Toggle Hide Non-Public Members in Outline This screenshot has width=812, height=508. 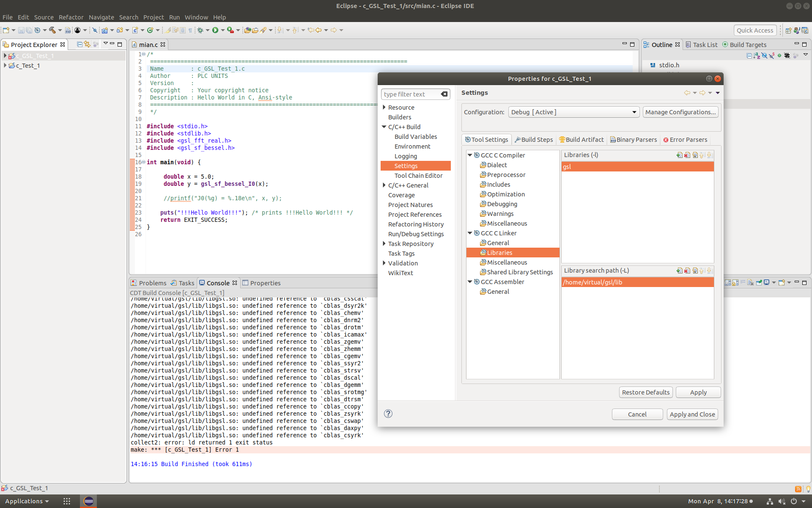pos(779,55)
